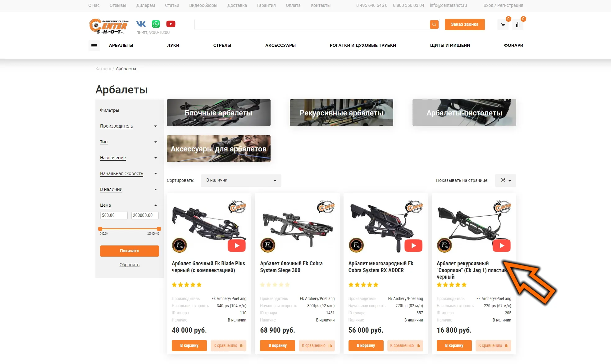Open the YouTube channel icon in header
Image resolution: width=611 pixels, height=364 pixels.
171,24
